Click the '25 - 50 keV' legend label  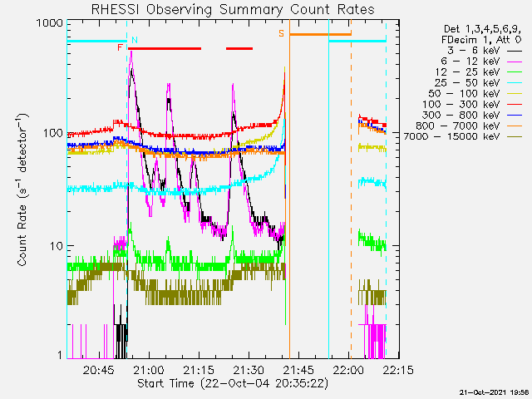(467, 83)
